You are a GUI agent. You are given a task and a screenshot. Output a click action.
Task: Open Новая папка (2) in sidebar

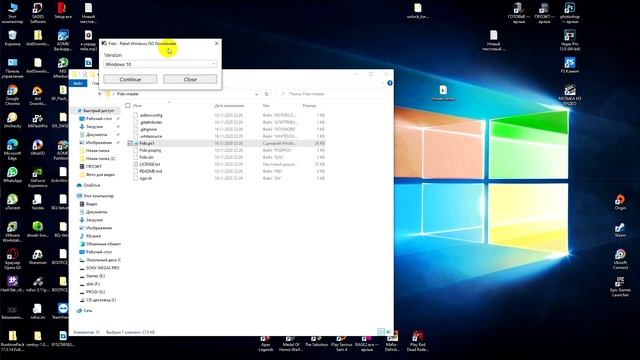click(100, 158)
